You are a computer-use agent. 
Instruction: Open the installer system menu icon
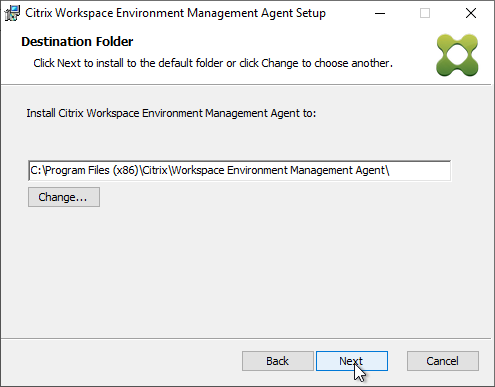(12, 13)
